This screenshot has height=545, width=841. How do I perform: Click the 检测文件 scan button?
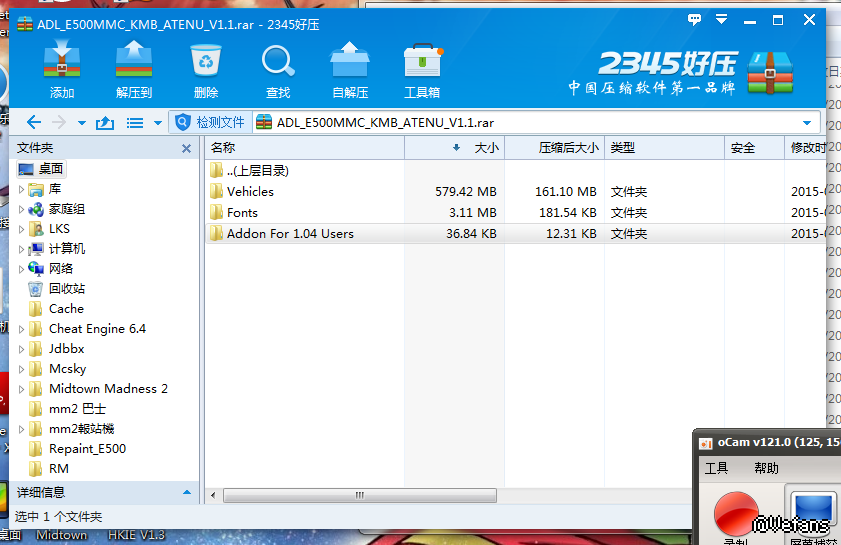tap(210, 122)
